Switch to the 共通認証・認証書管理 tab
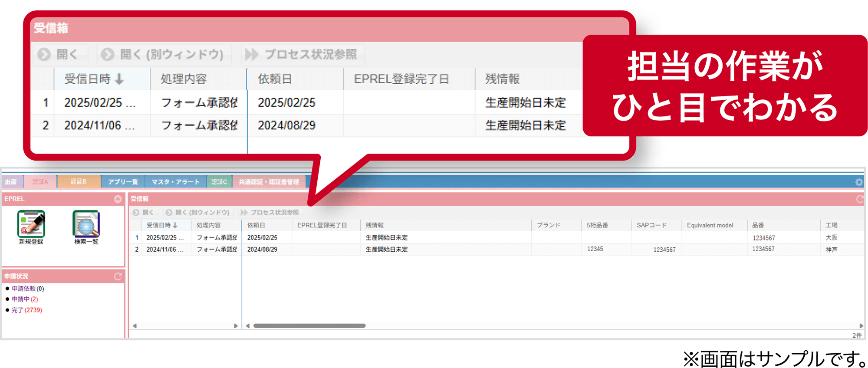 269,182
